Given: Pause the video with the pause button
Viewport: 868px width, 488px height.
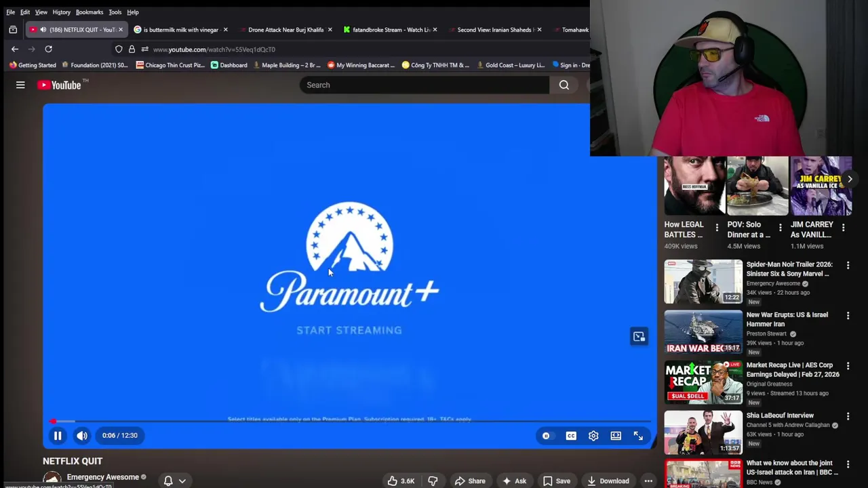Looking at the screenshot, I should click(x=58, y=436).
